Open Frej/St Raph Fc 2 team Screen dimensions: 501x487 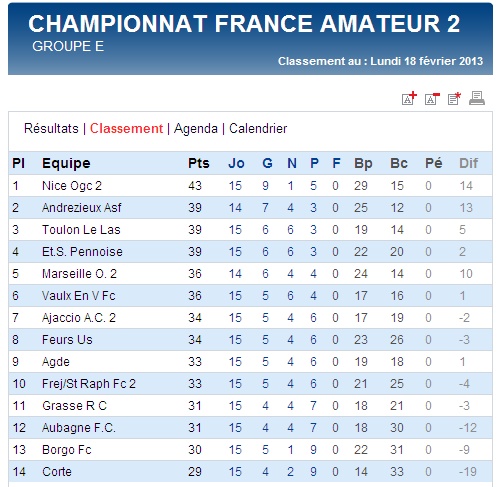89,384
